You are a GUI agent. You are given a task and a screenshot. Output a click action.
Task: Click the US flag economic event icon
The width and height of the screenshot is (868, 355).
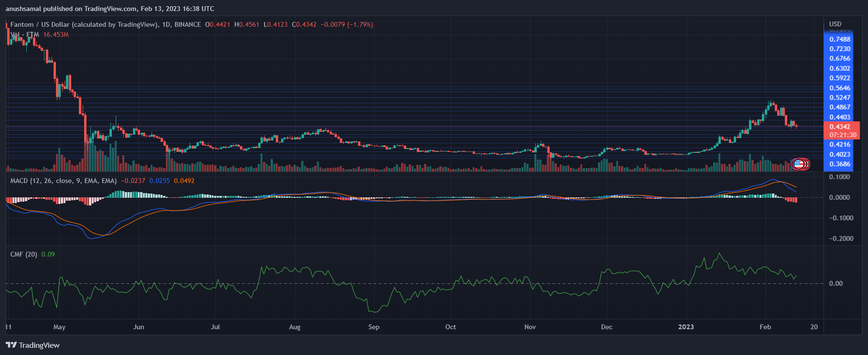[798, 164]
